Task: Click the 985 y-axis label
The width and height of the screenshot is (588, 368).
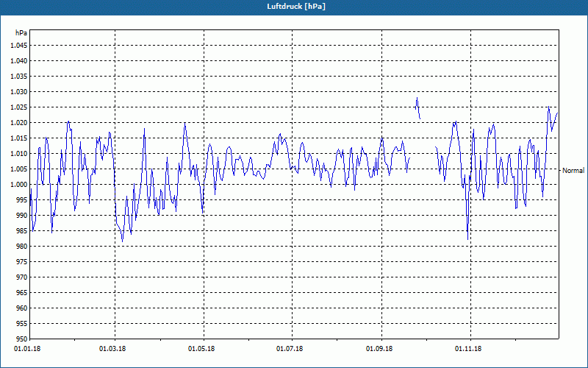Action: (22, 231)
